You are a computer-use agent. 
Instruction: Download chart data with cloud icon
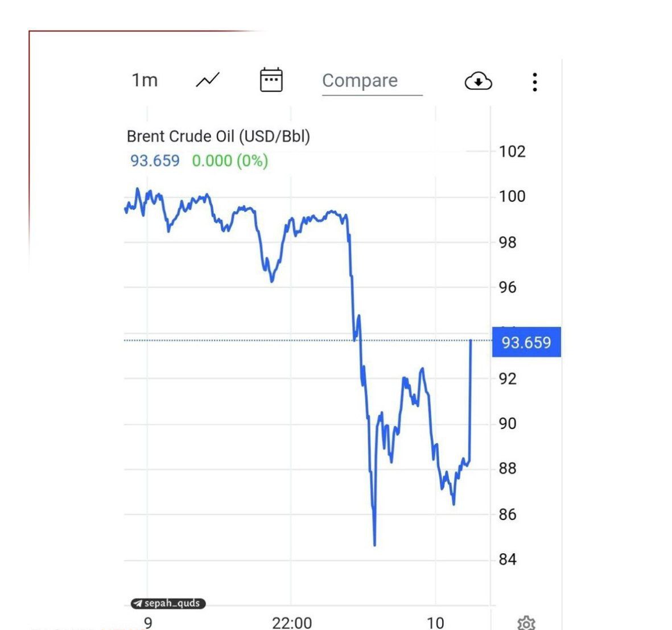pos(478,81)
